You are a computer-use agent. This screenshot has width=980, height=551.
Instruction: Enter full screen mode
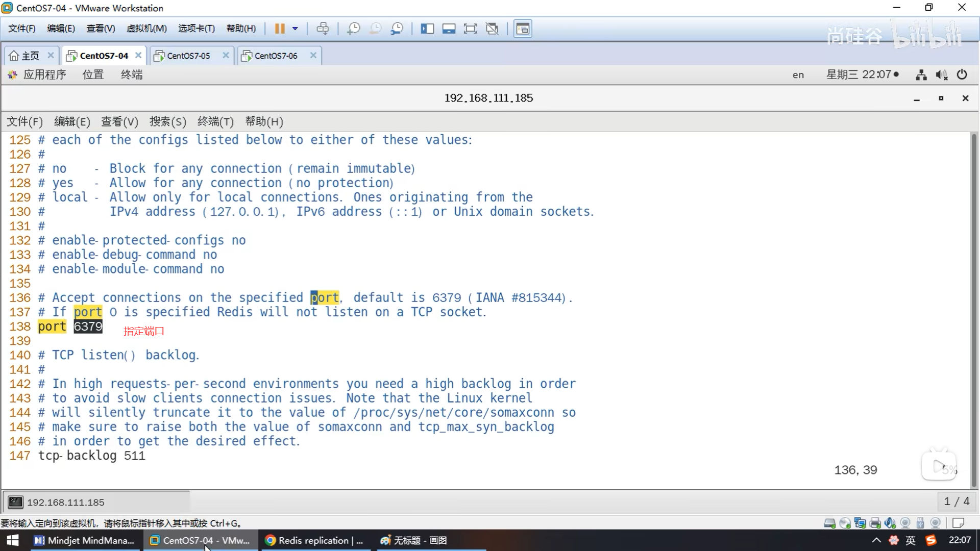pos(470,29)
